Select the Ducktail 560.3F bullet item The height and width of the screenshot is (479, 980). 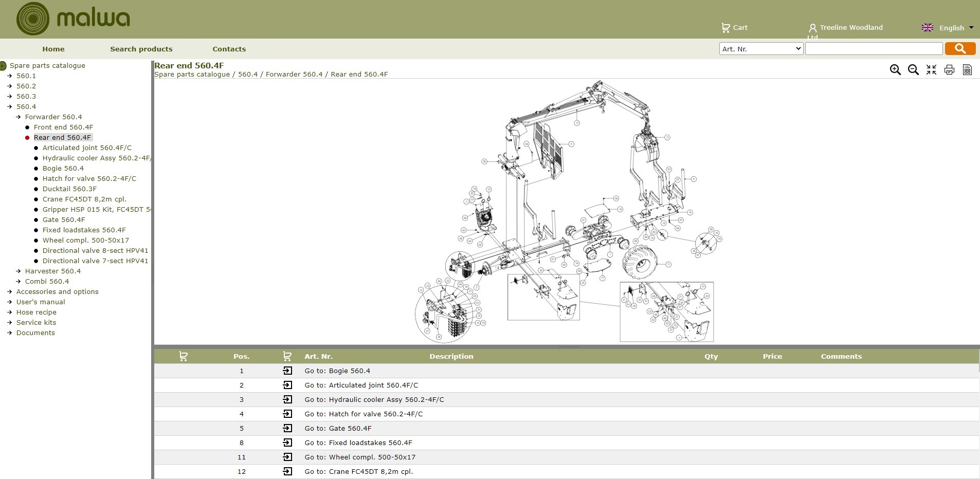coord(69,189)
